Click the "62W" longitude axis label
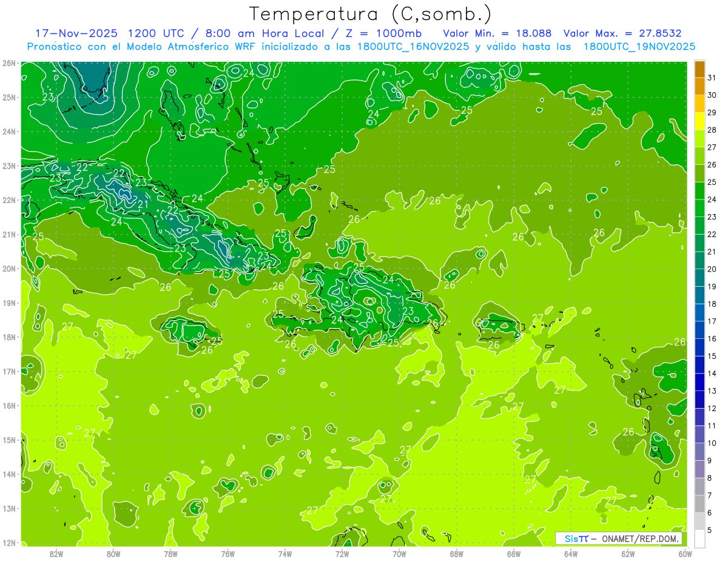The height and width of the screenshot is (562, 728). [628, 554]
